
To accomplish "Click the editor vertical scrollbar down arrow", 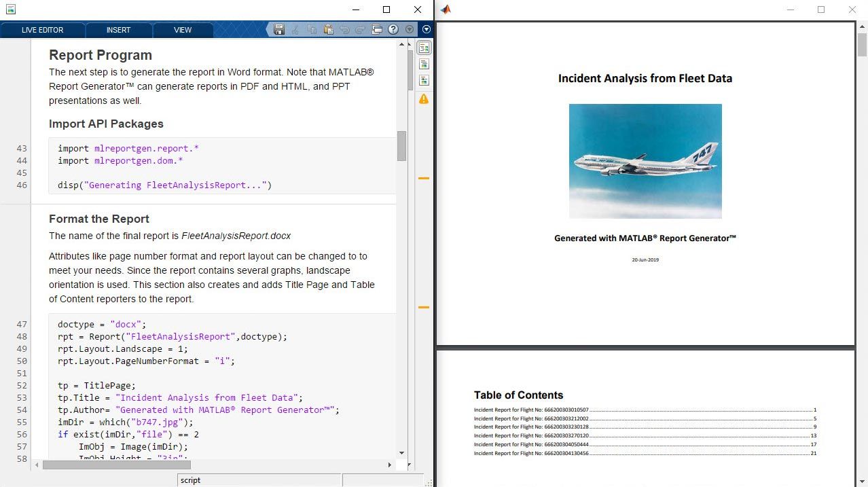I will pos(401,453).
